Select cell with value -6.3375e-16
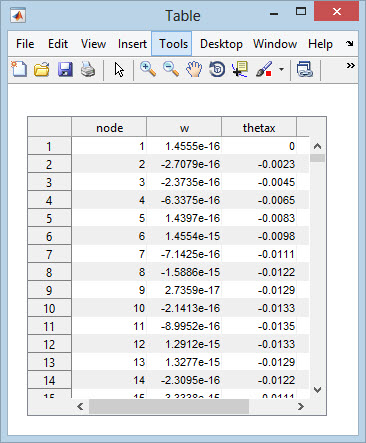 [184, 200]
